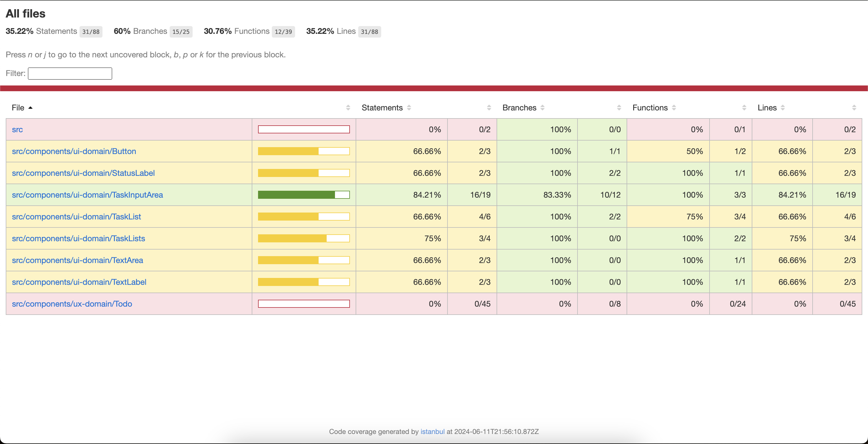Click sort icon above the coverage bar column
This screenshot has width=868, height=444.
348,108
